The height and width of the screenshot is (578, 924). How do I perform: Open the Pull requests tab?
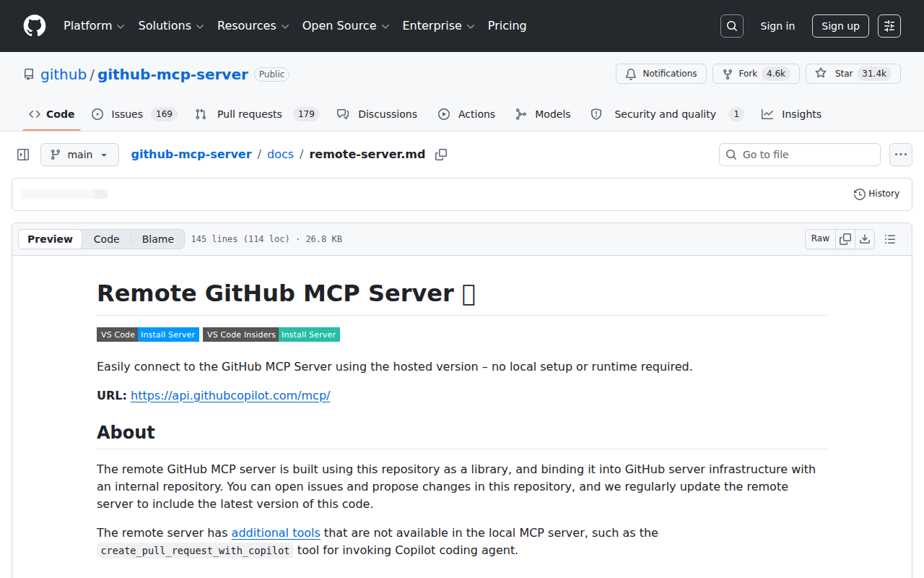click(257, 114)
